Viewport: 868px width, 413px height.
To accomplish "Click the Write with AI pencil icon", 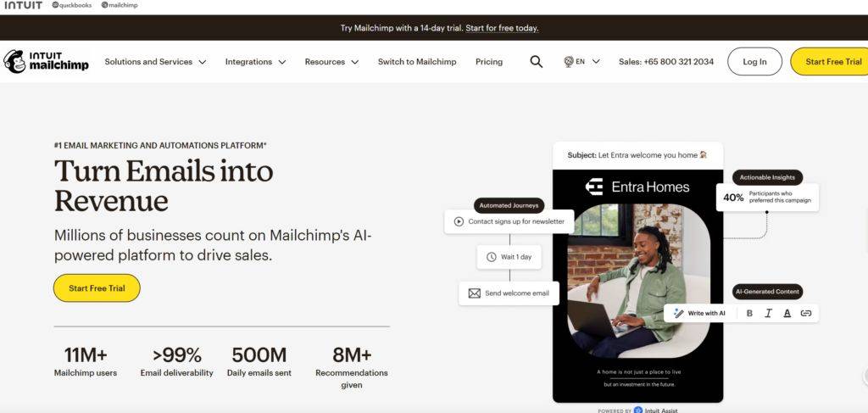I will (x=679, y=313).
